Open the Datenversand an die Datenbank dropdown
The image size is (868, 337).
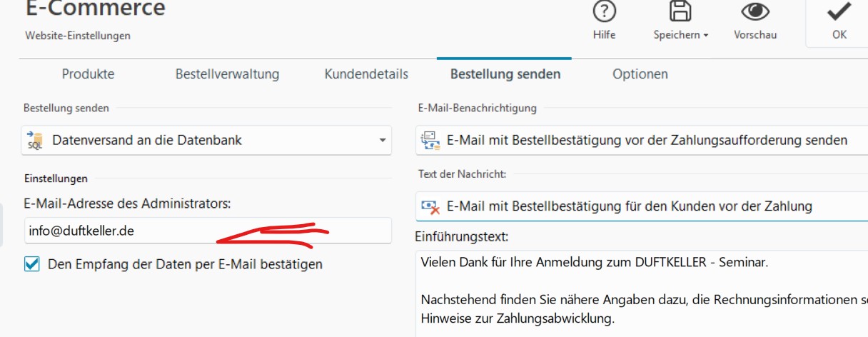383,140
